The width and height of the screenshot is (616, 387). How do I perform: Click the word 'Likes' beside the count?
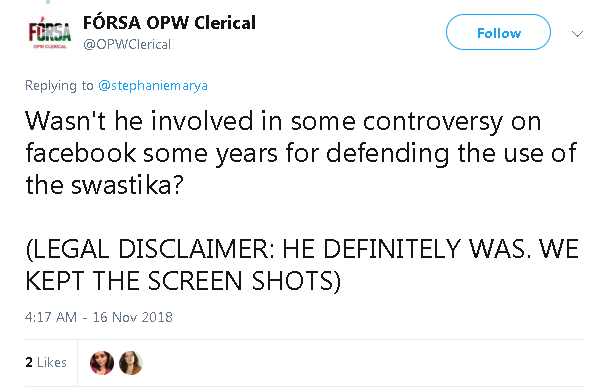coord(52,362)
